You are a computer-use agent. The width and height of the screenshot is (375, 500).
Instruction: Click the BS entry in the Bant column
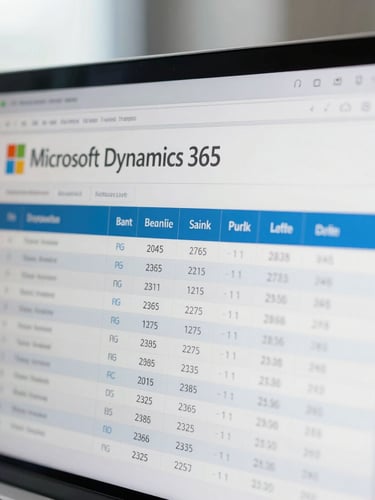108,412
